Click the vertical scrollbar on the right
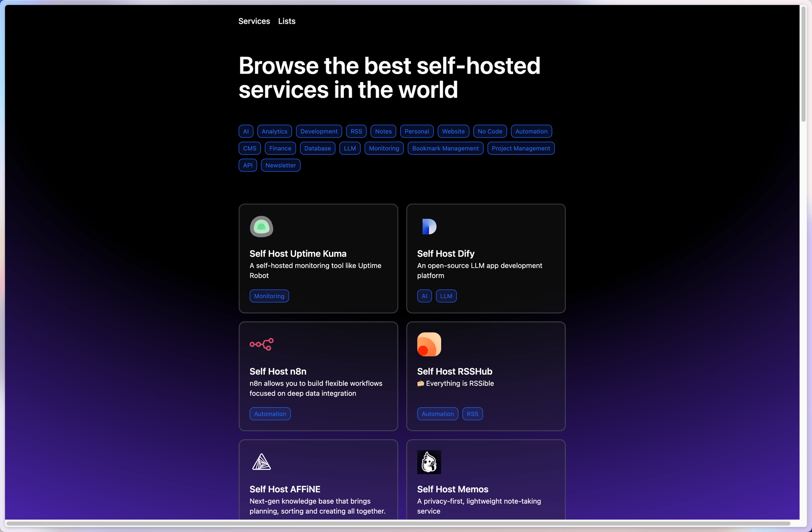 click(x=803, y=64)
